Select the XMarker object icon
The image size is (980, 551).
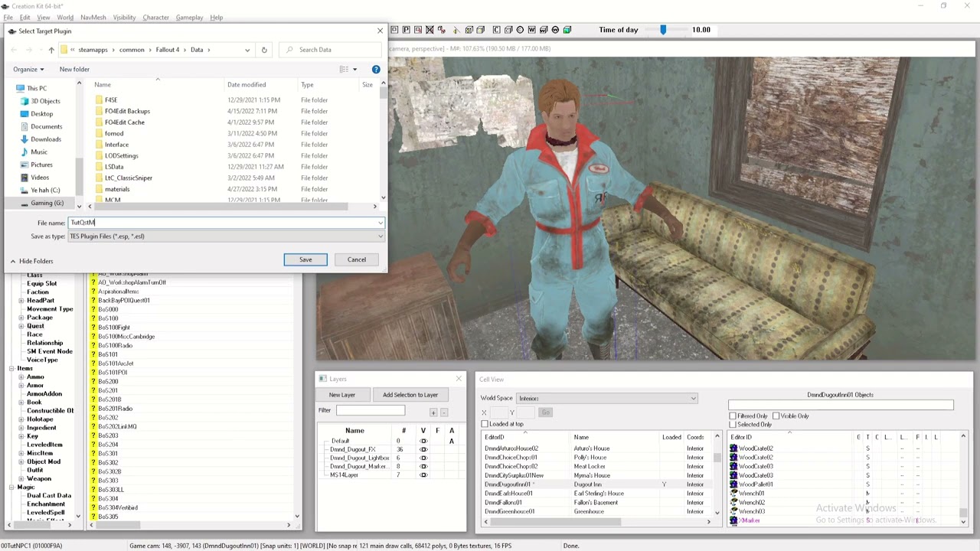733,520
